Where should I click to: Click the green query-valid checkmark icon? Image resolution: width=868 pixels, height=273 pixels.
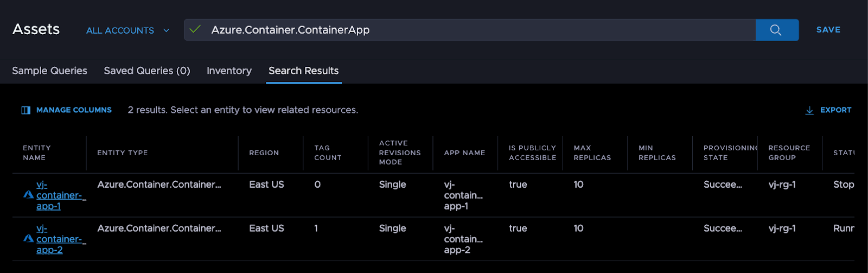[195, 29]
